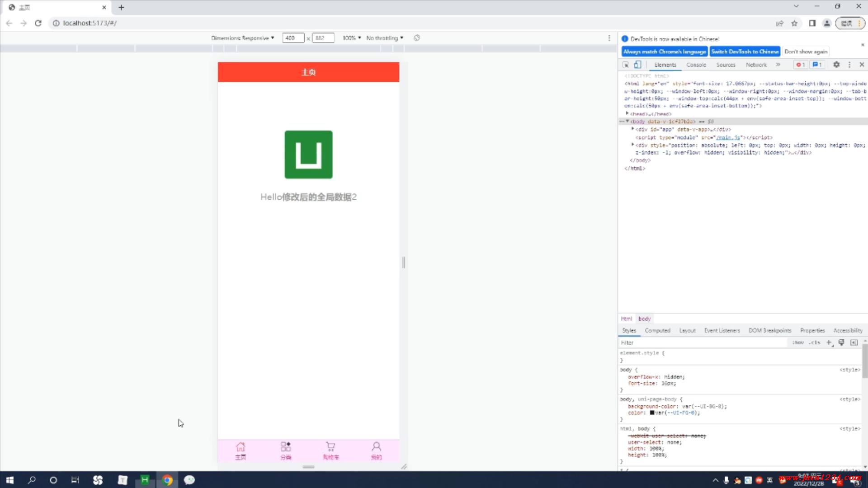Open device toolbar more options menu

point(609,38)
